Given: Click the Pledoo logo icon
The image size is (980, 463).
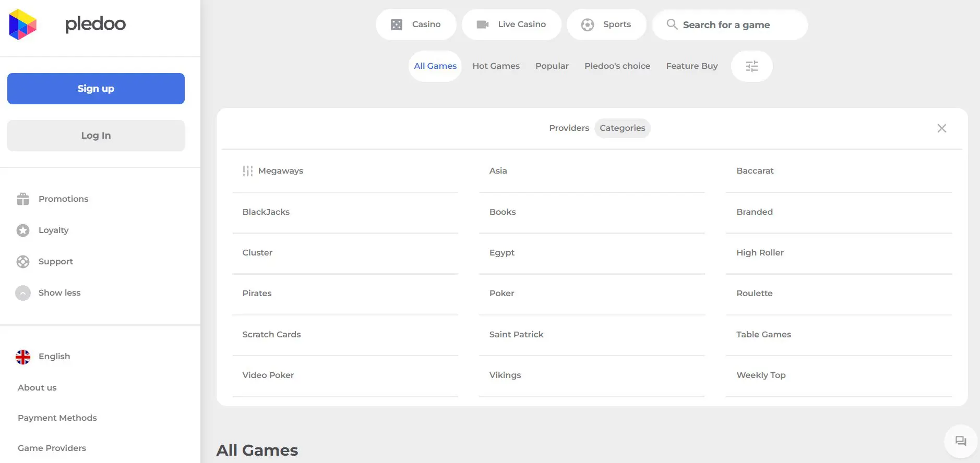Looking at the screenshot, I should coord(23,25).
